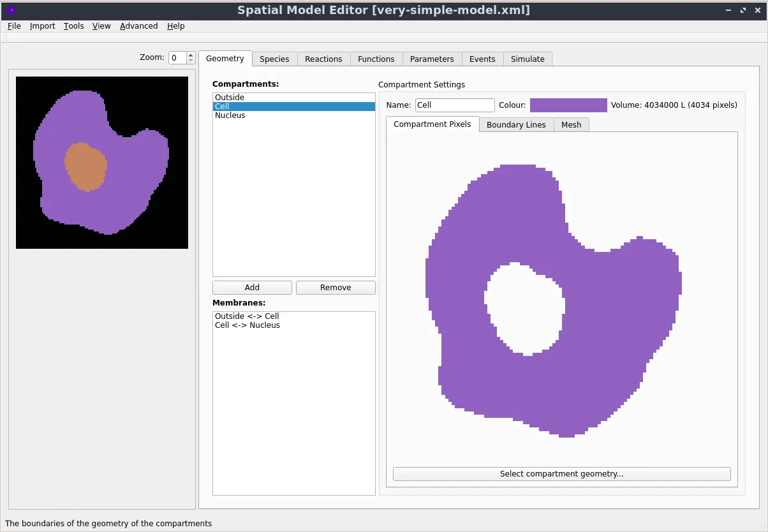Switch to the Functions tab

[x=376, y=59]
